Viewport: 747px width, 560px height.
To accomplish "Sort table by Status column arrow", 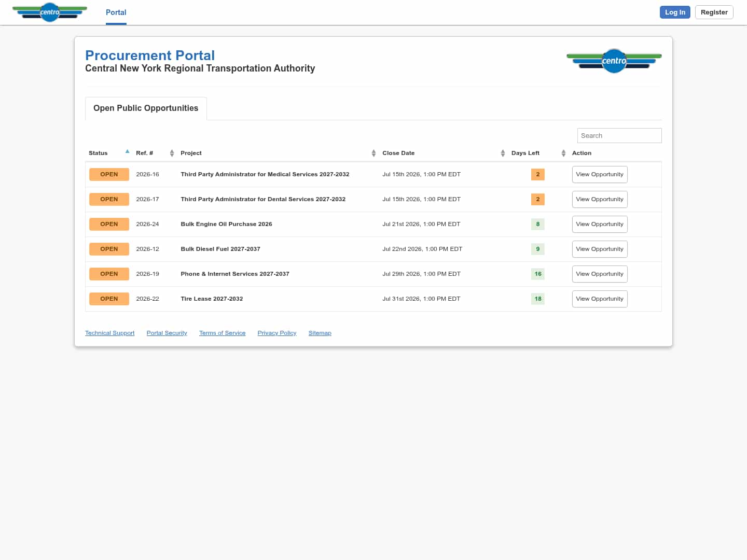I will (x=127, y=151).
